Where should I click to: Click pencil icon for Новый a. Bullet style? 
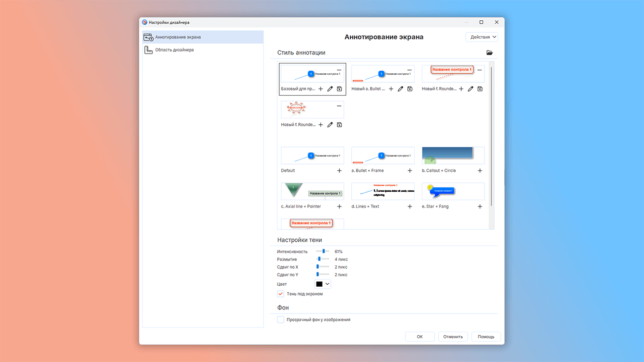[x=400, y=89]
